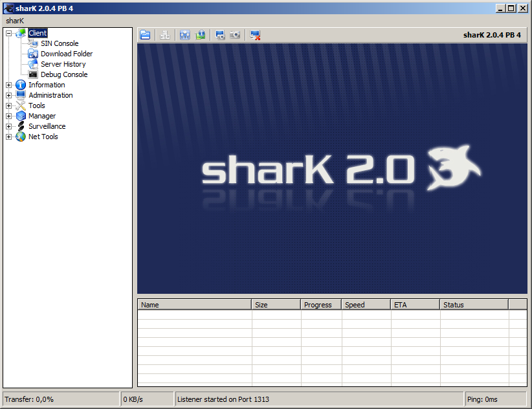Click the gray camera toolbar icon
Viewport: 532px width, 409px height.
pyautogui.click(x=235, y=35)
